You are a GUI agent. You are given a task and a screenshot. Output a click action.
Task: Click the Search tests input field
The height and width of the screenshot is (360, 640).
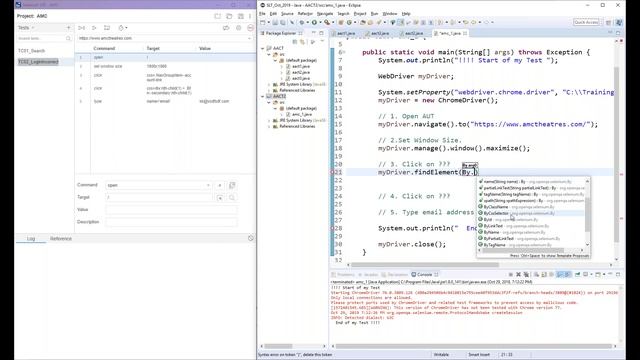click(41, 38)
